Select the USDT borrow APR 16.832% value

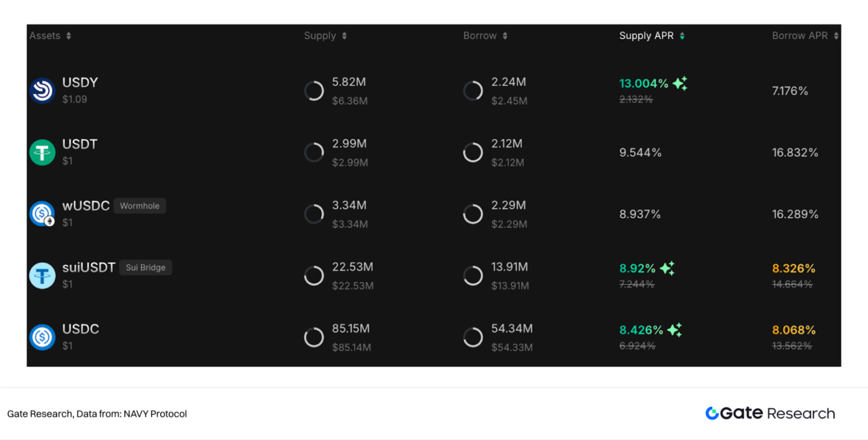click(x=795, y=153)
